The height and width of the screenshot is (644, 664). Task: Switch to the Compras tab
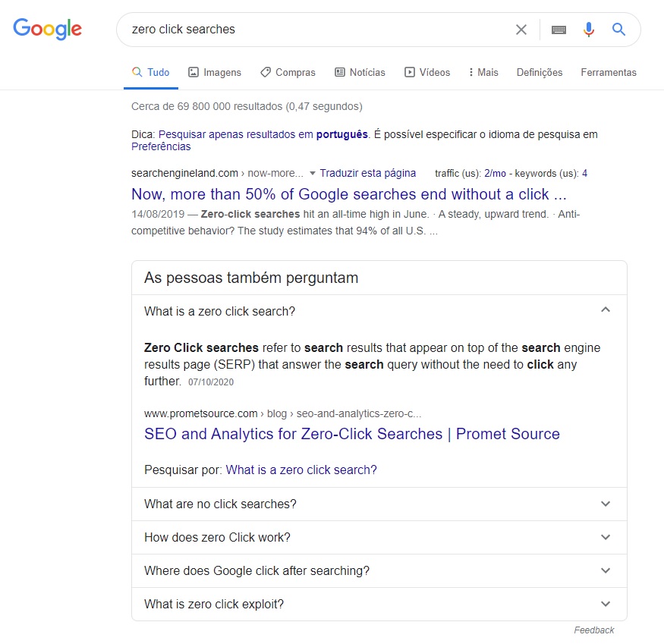click(288, 73)
